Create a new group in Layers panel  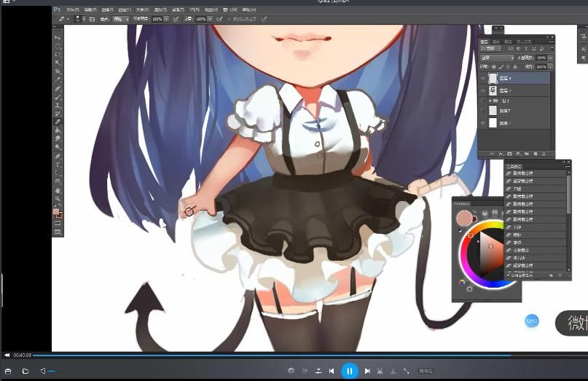pyautogui.click(x=527, y=154)
